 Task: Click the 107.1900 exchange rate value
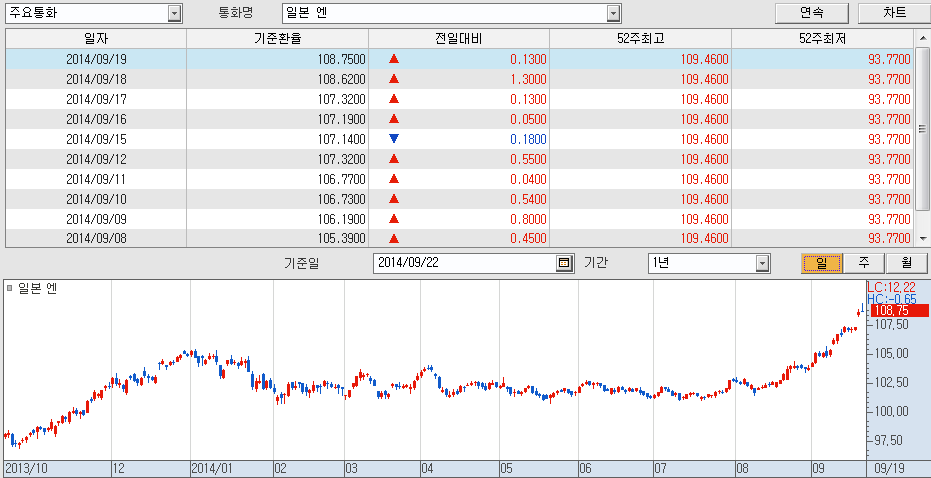(x=341, y=119)
